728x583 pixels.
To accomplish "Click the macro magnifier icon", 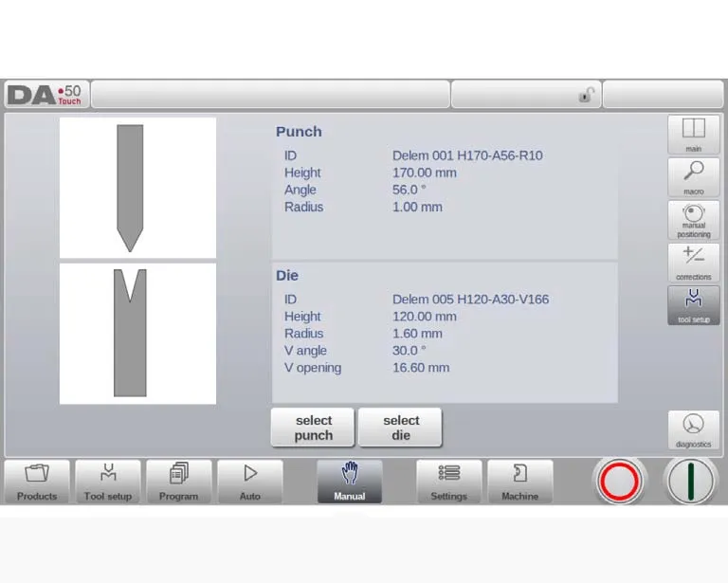I will (x=693, y=177).
